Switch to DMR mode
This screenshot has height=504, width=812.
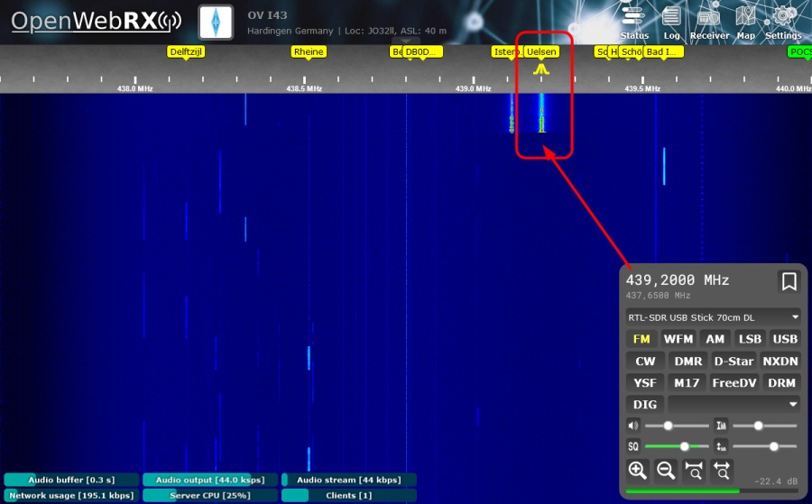click(x=687, y=362)
